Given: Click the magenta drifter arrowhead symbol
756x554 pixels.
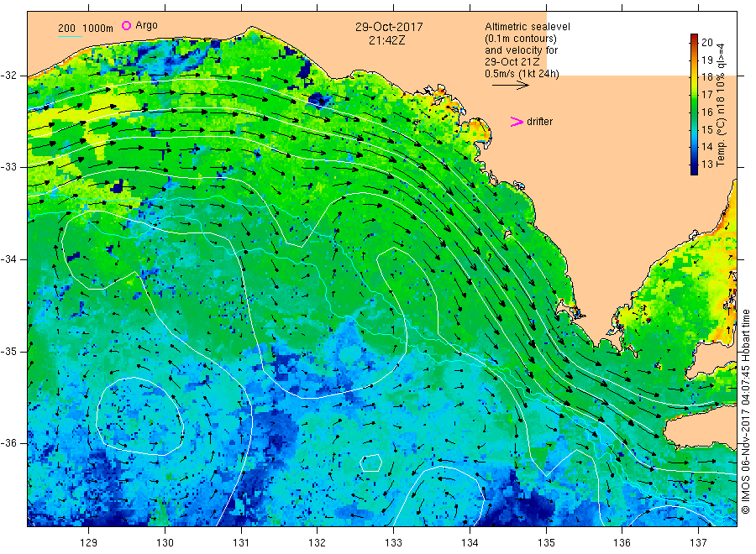Looking at the screenshot, I should (517, 122).
